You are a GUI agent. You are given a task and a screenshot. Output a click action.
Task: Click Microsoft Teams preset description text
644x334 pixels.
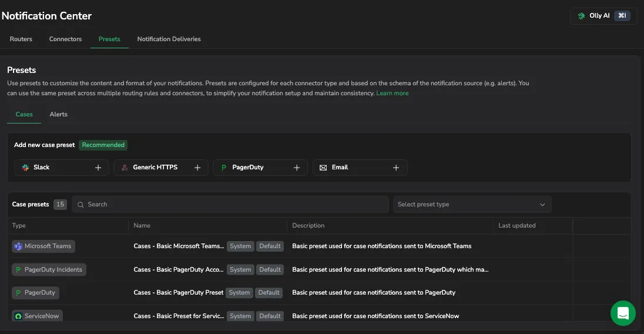[x=381, y=246]
